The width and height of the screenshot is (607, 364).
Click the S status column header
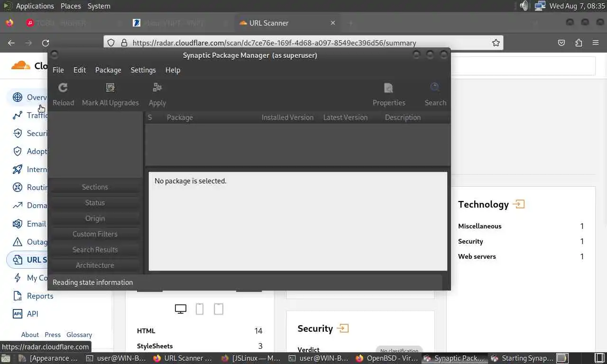[150, 117]
